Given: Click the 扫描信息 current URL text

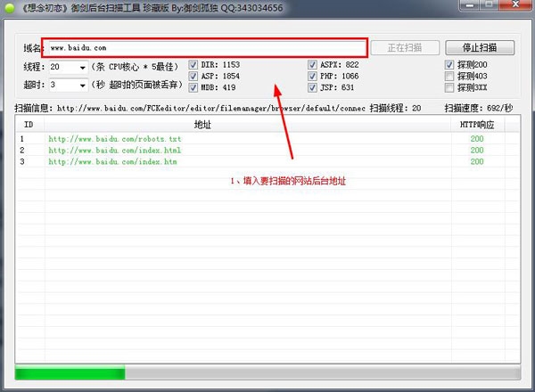Looking at the screenshot, I should point(210,109).
